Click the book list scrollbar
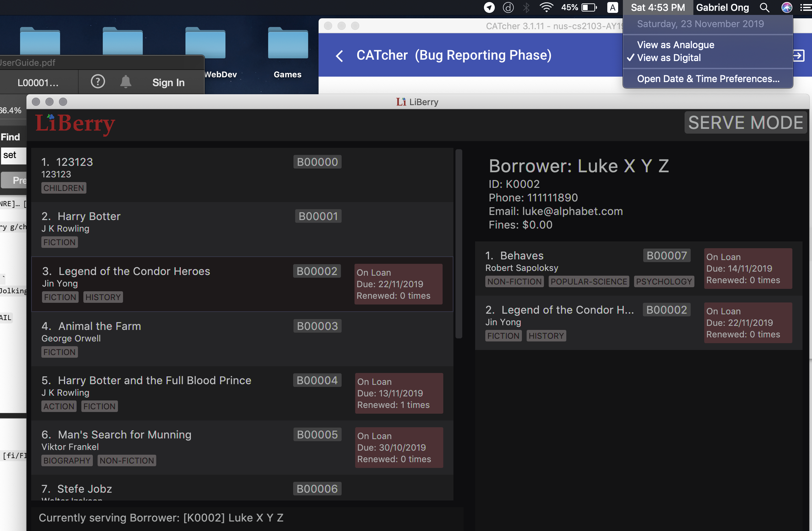This screenshot has width=812, height=531. [x=459, y=244]
